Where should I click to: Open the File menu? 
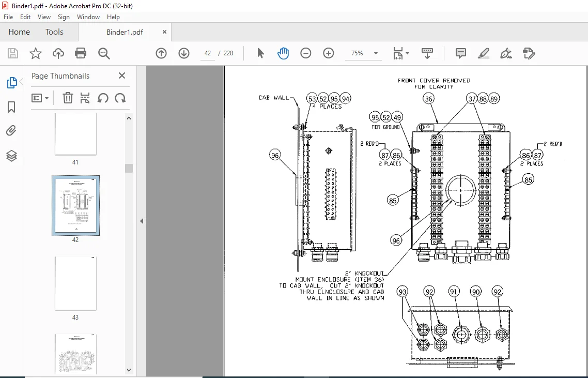pos(8,17)
